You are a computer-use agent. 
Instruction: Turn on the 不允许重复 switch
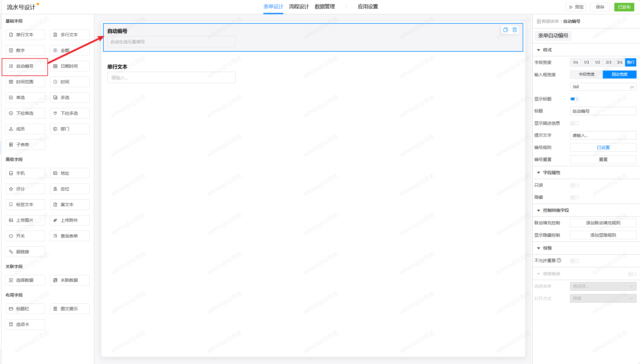(574, 261)
